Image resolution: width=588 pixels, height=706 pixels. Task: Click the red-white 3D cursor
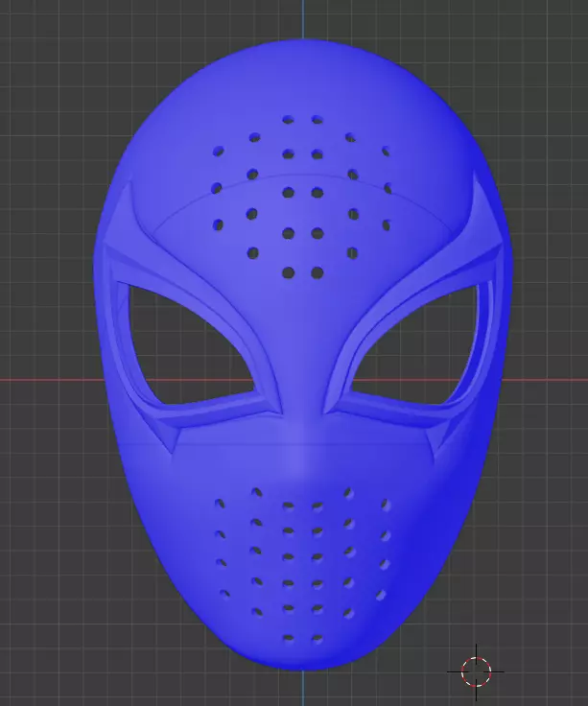point(476,671)
